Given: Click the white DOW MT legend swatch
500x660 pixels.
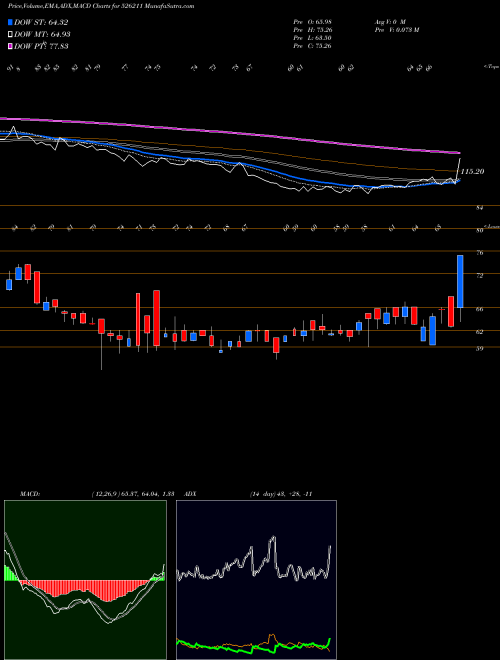Looking at the screenshot, I should click(x=11, y=35).
